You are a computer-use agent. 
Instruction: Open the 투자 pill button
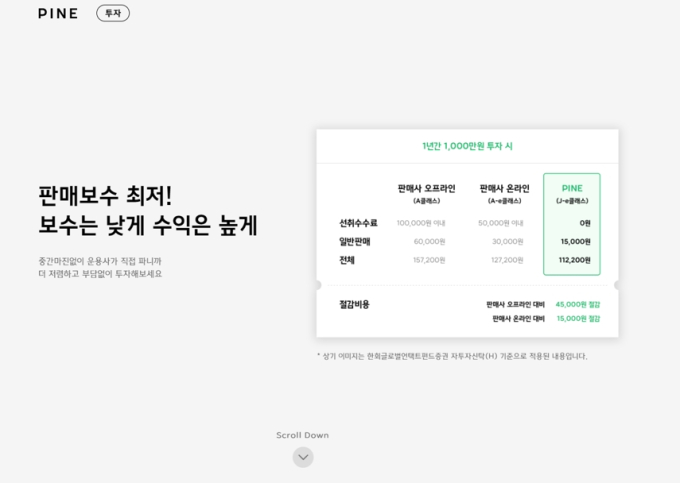113,13
